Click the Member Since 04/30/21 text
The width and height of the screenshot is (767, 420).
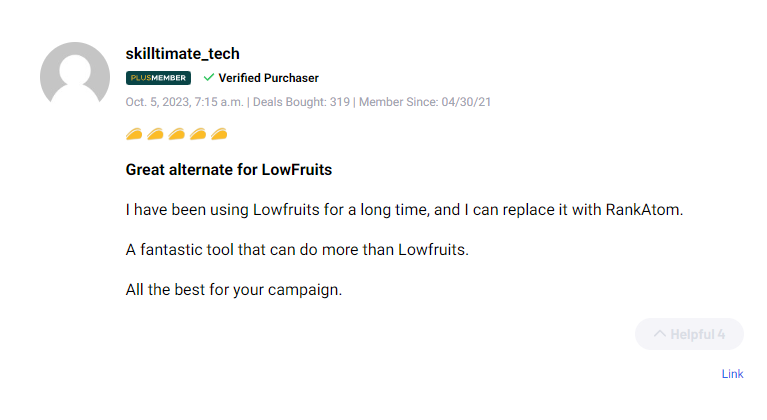[425, 102]
